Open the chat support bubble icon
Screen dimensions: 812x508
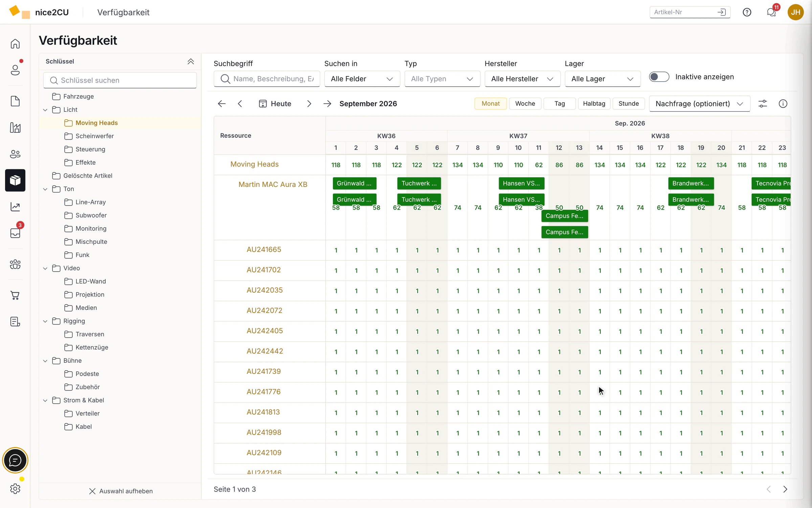[x=15, y=460]
